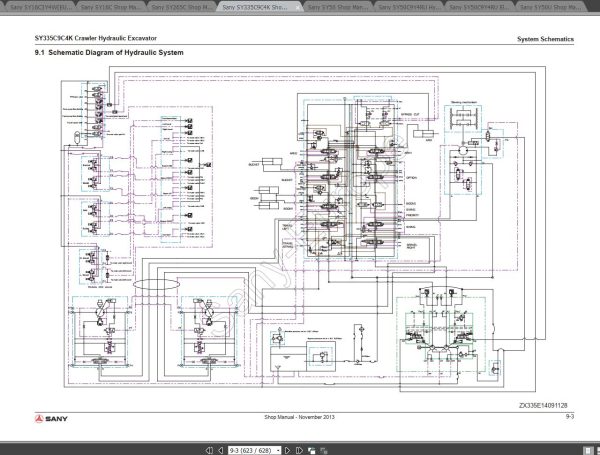600x455 pixels.
Task: Click the page number 9-3 in the footer
Action: tap(570, 416)
